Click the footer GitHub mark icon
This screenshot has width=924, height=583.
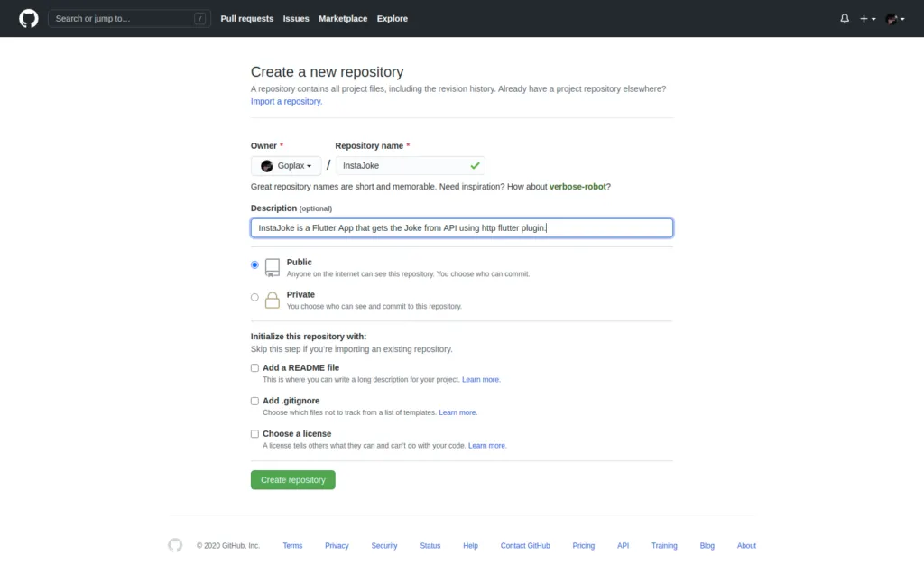click(175, 545)
